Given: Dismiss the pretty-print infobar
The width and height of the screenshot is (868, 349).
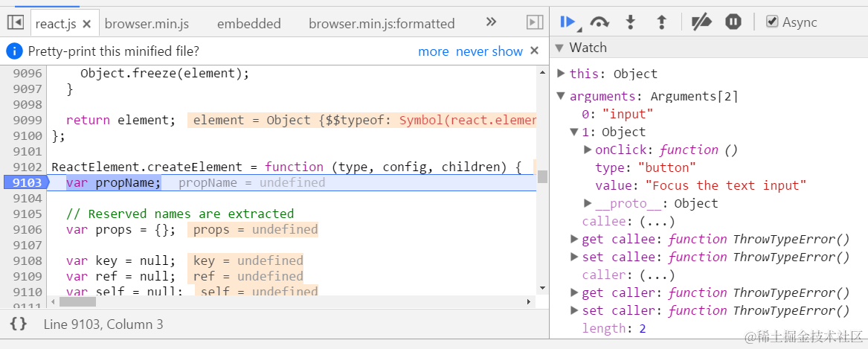Looking at the screenshot, I should [x=534, y=51].
